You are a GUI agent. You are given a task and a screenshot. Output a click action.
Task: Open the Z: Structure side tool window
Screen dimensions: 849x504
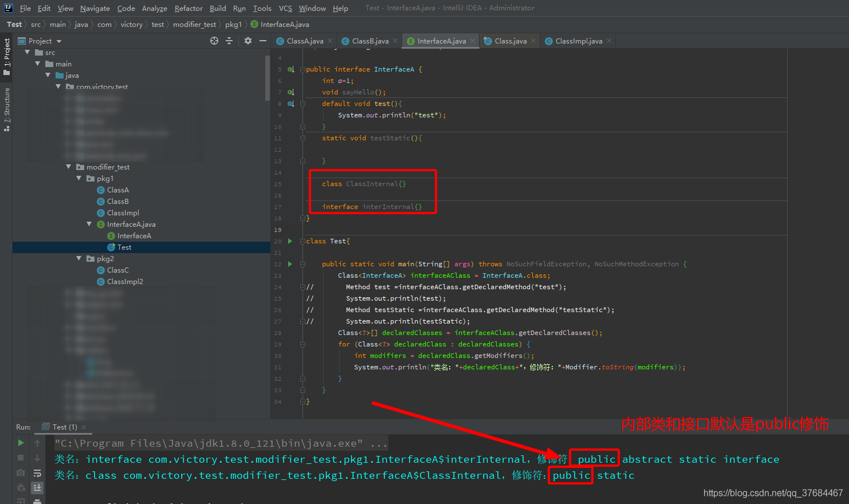[7, 109]
